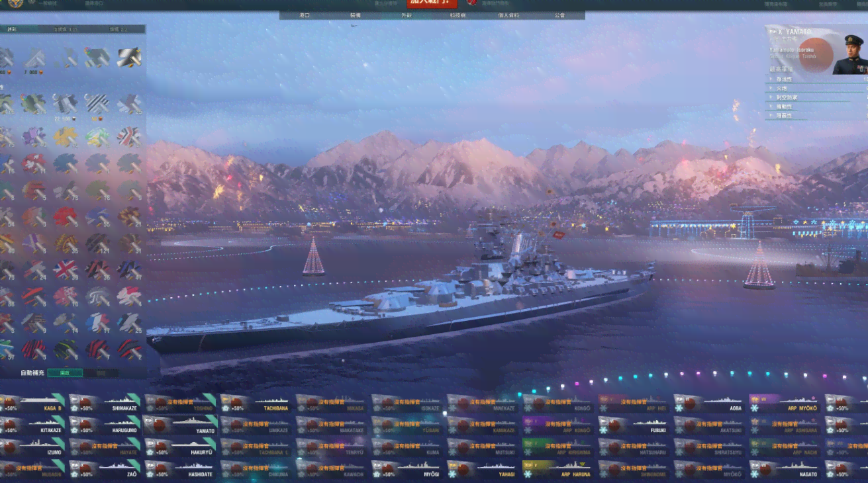Select the FUBUKI ship card
This screenshot has width=868, height=483.
tap(633, 425)
